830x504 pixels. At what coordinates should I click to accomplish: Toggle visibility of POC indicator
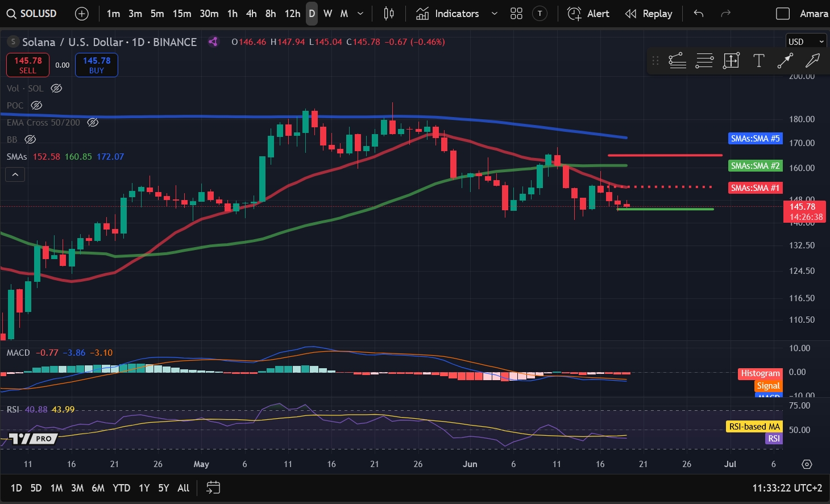coord(36,105)
